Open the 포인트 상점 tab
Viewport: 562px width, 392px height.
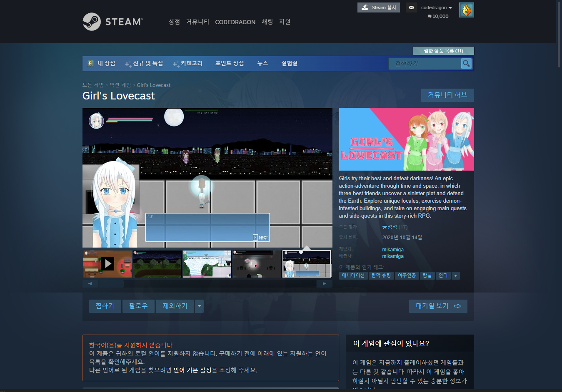point(230,63)
